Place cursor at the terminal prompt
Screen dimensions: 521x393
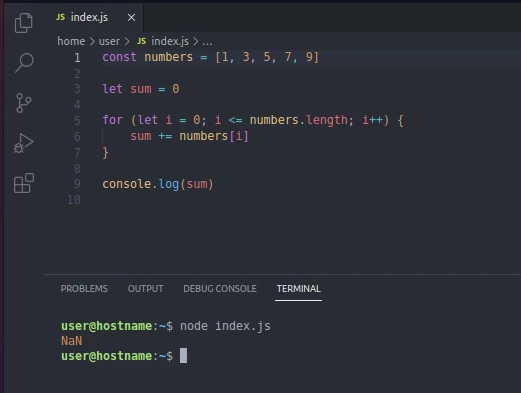tap(183, 356)
